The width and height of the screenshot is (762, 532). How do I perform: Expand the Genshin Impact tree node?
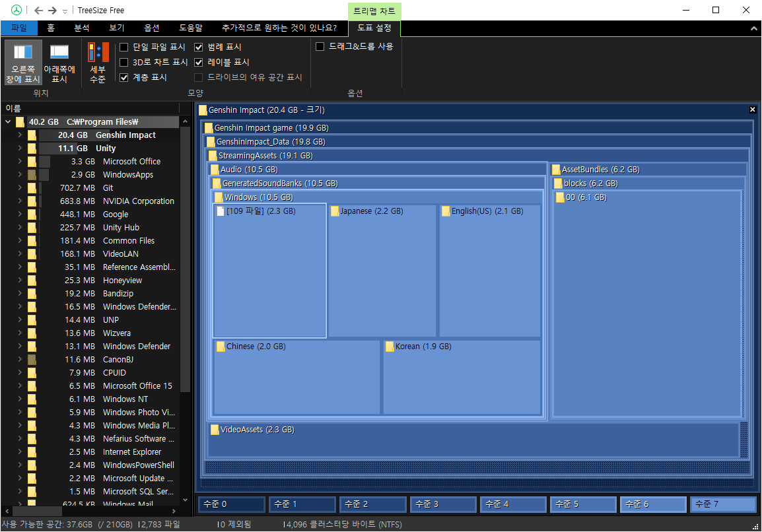[x=19, y=135]
